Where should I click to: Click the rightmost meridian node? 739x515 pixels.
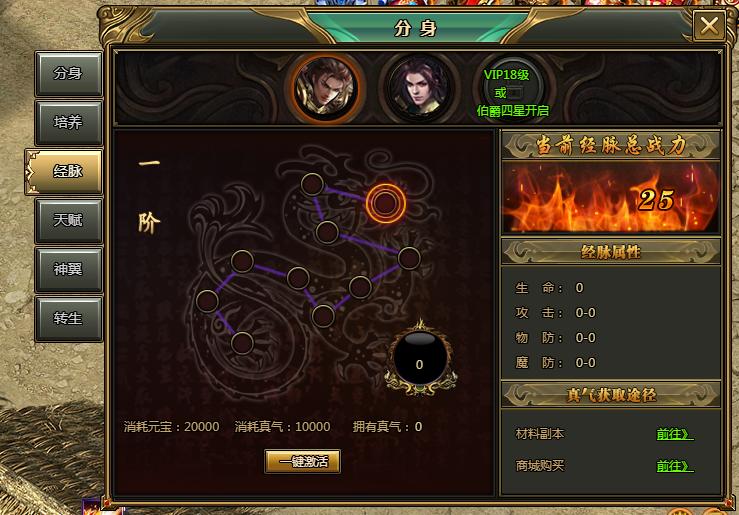(409, 258)
